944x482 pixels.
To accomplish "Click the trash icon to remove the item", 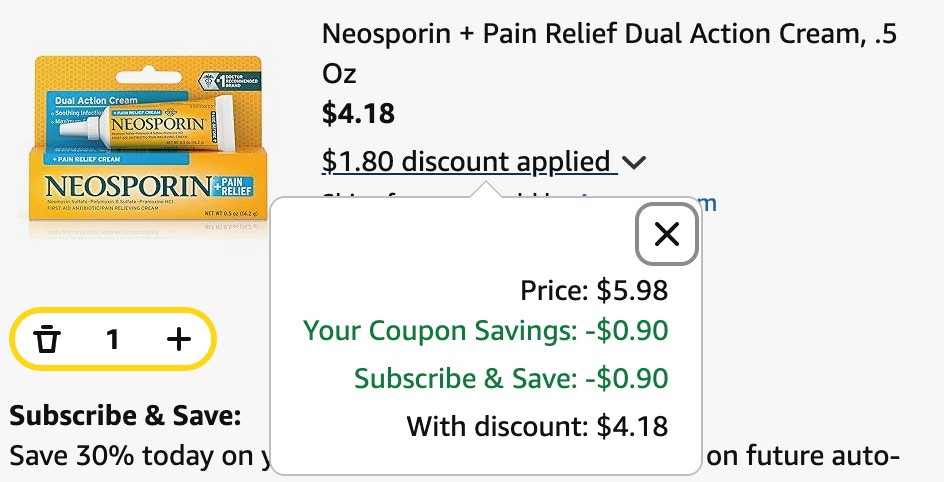I will point(47,339).
